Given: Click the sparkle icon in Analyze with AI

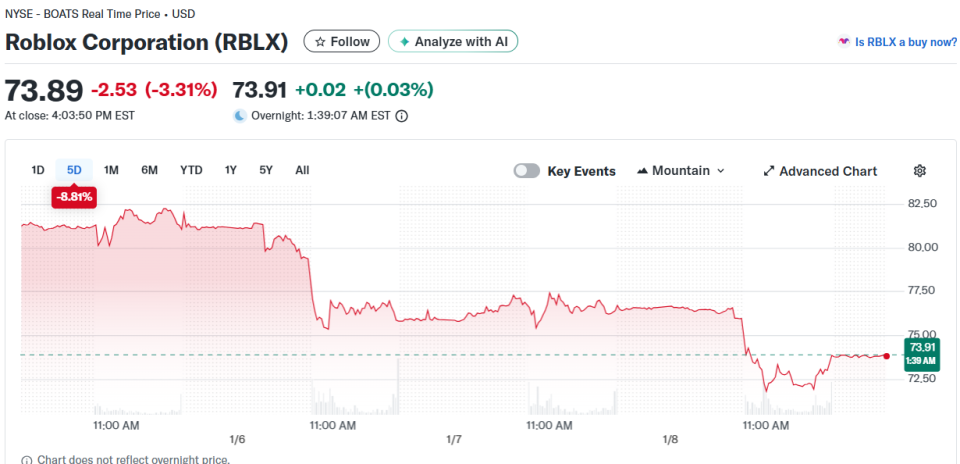Looking at the screenshot, I should coord(404,42).
